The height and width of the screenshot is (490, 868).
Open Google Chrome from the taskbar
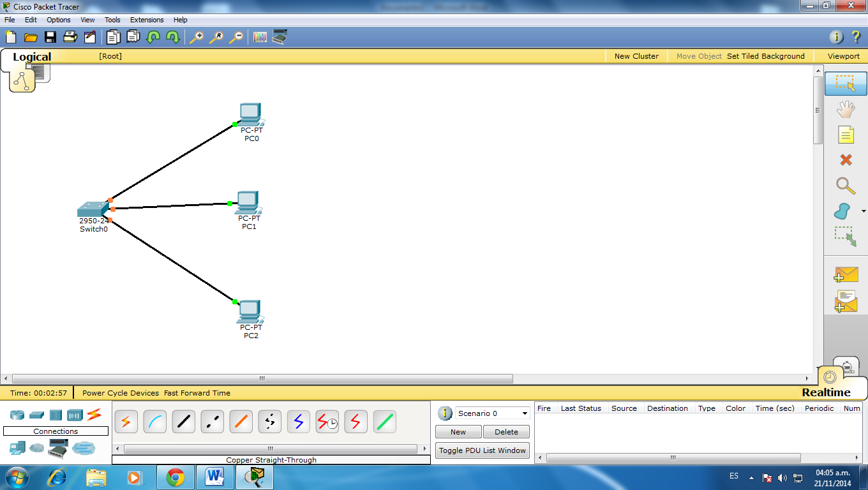point(176,477)
